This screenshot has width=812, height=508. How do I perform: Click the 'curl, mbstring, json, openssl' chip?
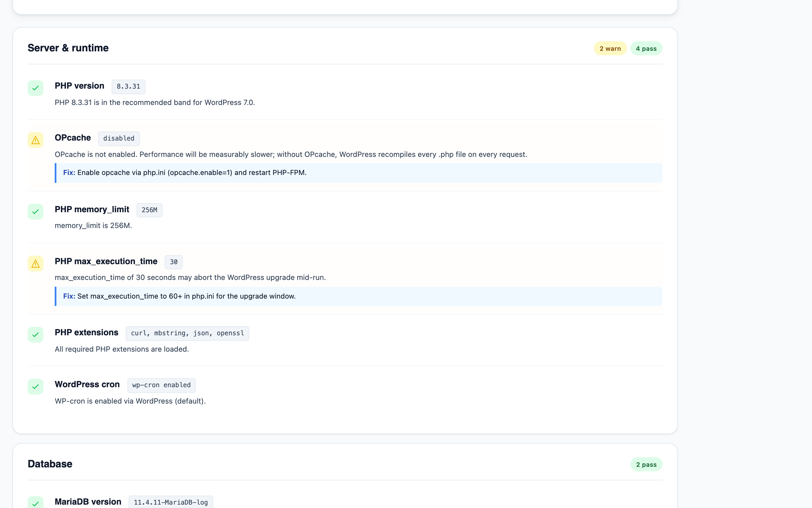click(187, 333)
